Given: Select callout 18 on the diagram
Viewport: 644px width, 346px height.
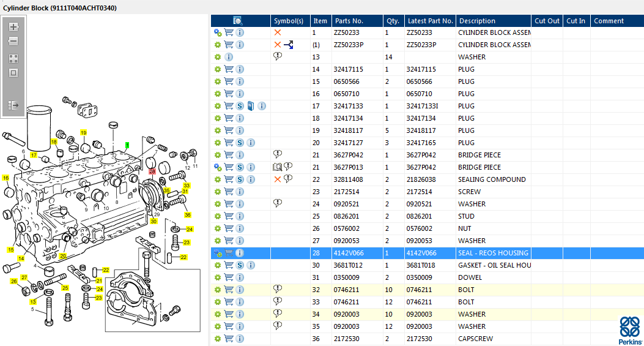Looking at the screenshot, I should point(54,142).
